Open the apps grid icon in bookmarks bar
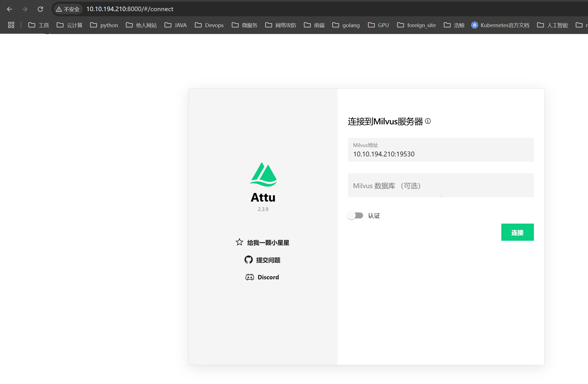 11,25
